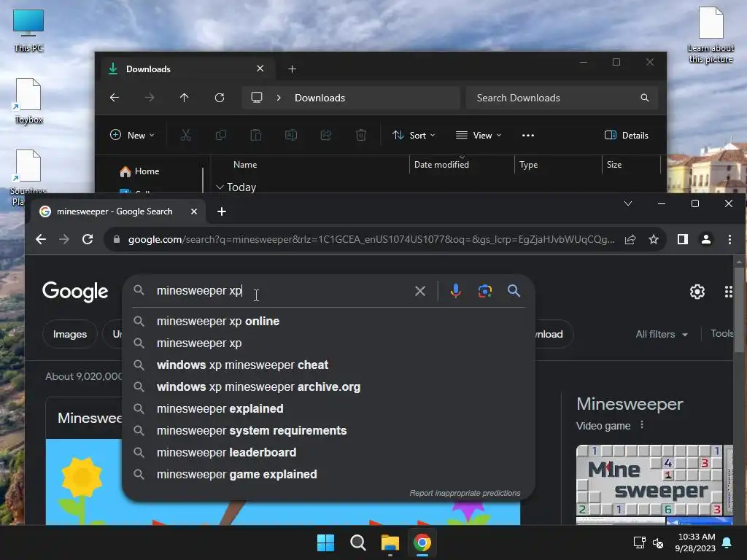Click Report inappropriate predictions link
Screen dimensions: 747x560
(x=465, y=493)
